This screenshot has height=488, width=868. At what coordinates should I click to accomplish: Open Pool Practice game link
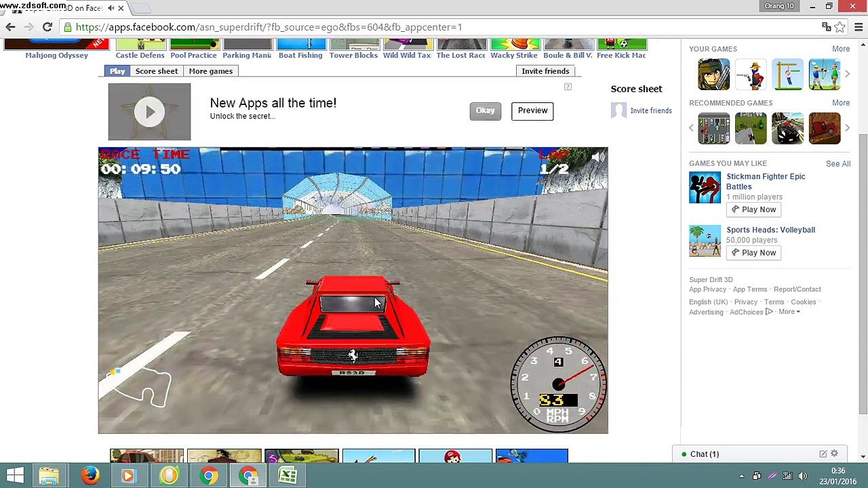(193, 56)
